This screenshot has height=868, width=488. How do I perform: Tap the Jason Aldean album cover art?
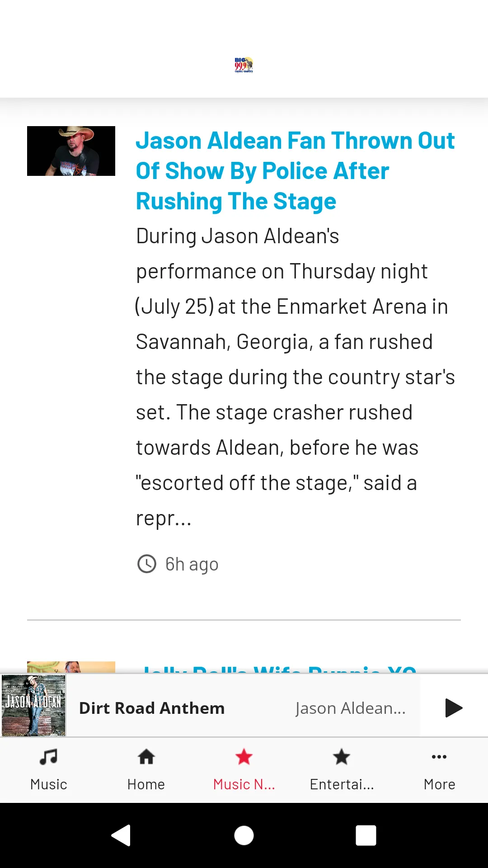coord(34,705)
